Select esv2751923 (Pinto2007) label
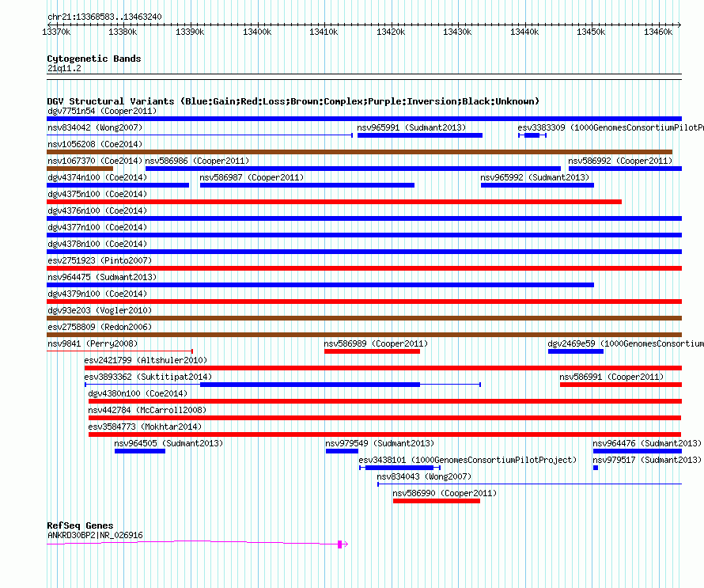704x588 pixels. click(100, 260)
